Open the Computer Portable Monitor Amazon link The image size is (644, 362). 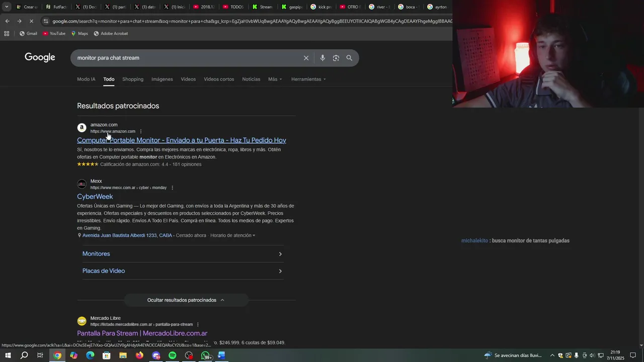tap(182, 140)
